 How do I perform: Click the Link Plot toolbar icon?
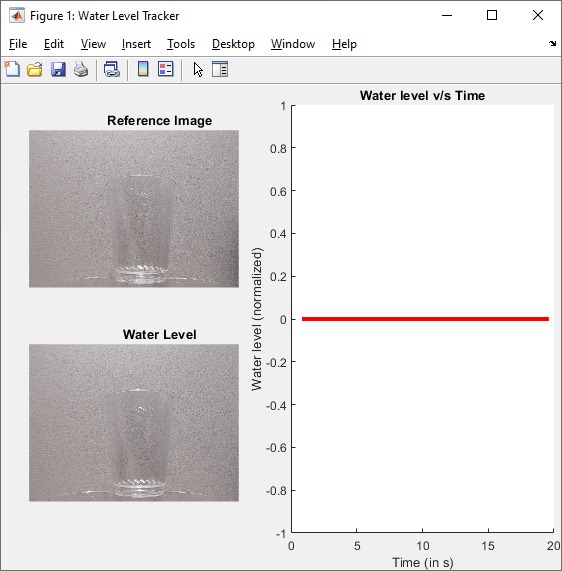111,69
